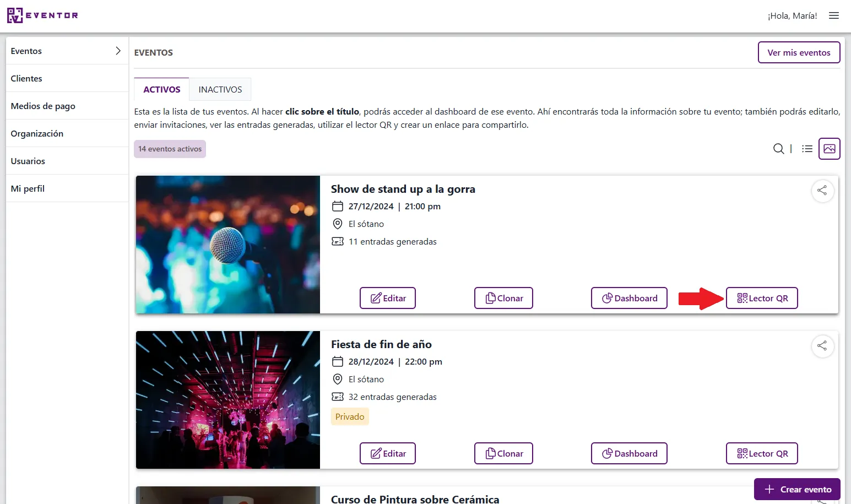851x504 pixels.
Task: Select the INACTIVOS tab
Action: pos(220,89)
